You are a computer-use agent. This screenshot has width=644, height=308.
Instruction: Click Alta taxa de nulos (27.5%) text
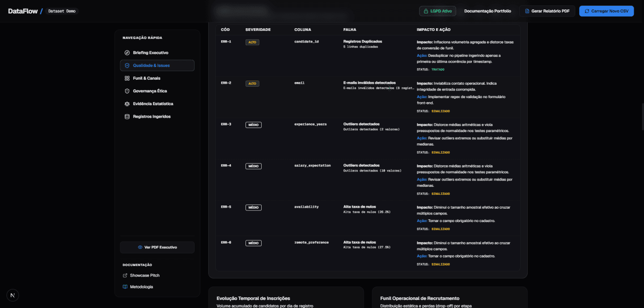(367, 247)
